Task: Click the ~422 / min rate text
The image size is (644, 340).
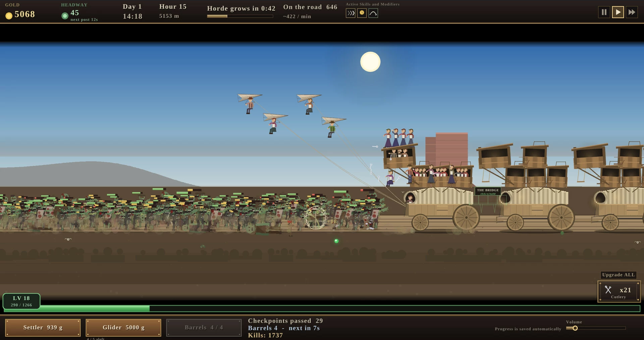Action: (x=297, y=16)
